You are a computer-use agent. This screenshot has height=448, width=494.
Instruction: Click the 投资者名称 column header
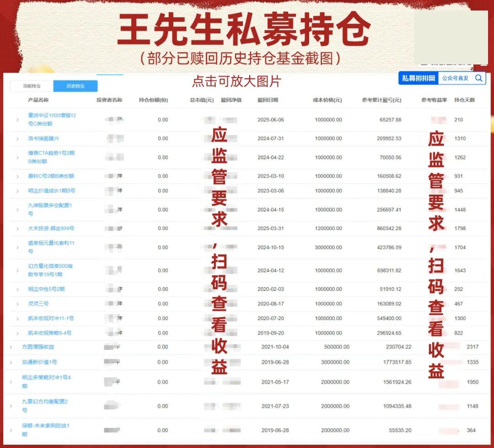click(109, 100)
